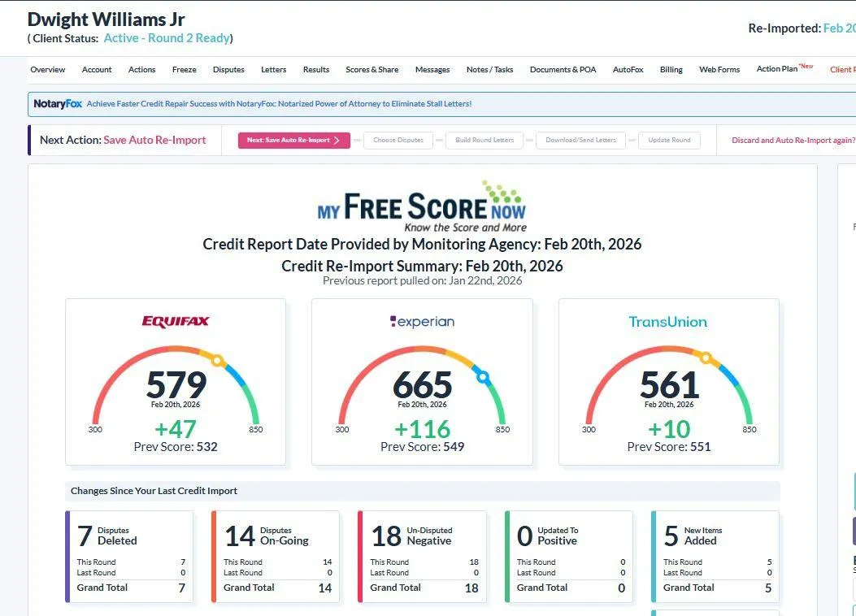Click the Equifax logo
This screenshot has height=616, width=856.
pos(176,321)
